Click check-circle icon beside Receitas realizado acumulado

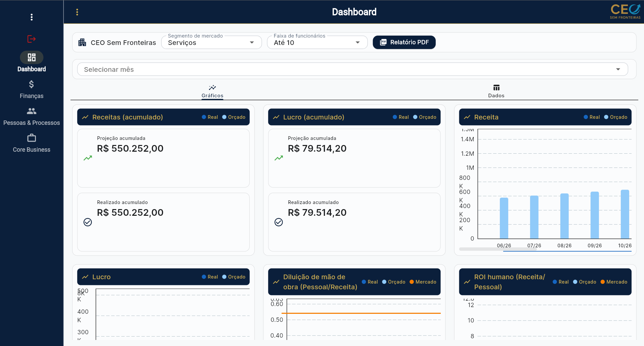(x=88, y=222)
